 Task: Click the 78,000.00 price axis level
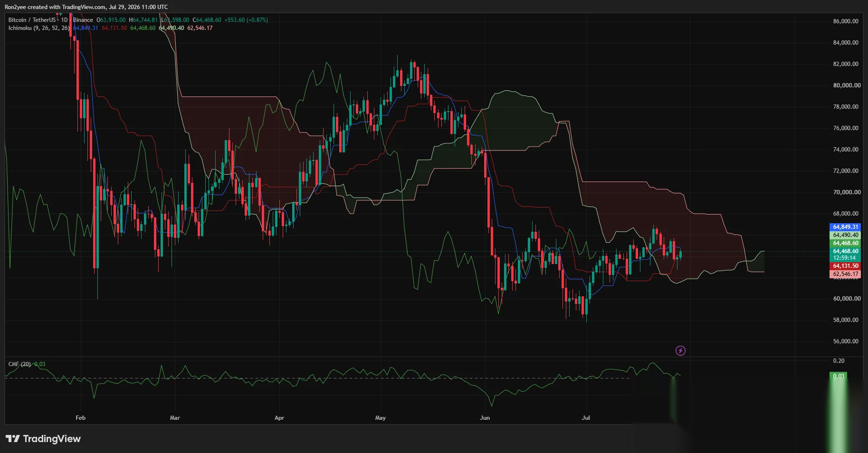point(846,107)
